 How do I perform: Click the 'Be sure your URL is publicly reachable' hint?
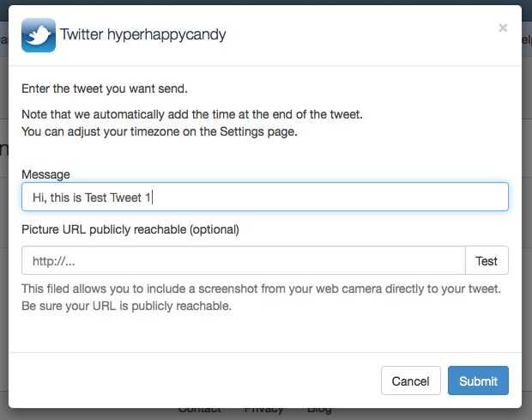[126, 305]
